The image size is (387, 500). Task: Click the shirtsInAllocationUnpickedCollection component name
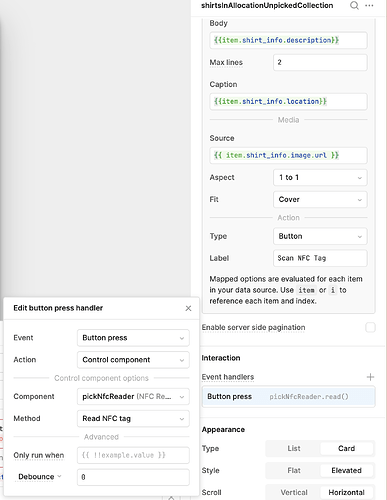click(267, 5)
